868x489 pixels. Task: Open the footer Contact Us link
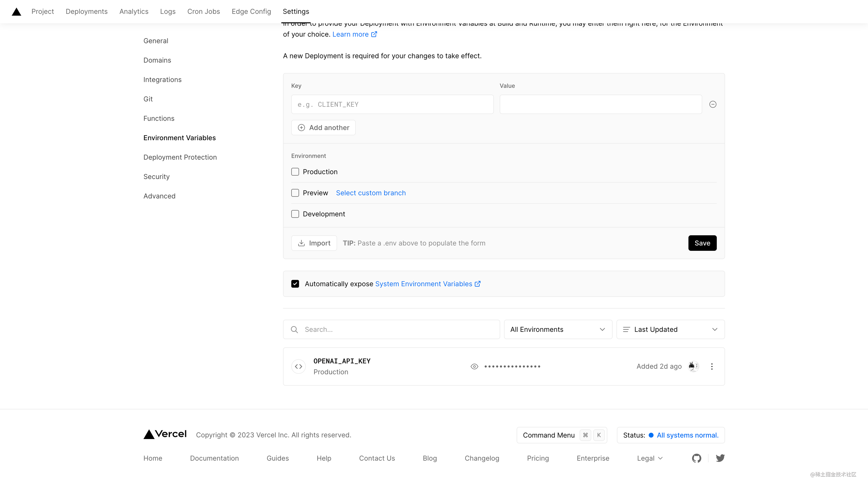click(377, 458)
